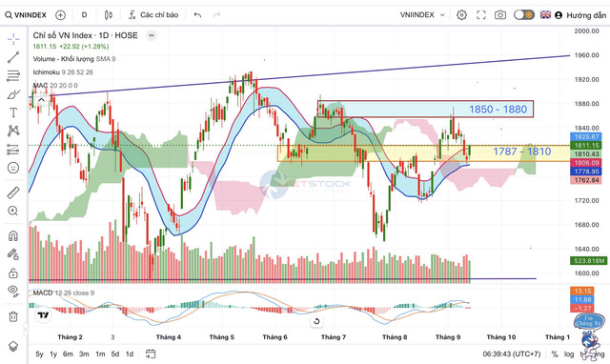Set range to 1m
The image size is (610, 364).
click(100, 354)
